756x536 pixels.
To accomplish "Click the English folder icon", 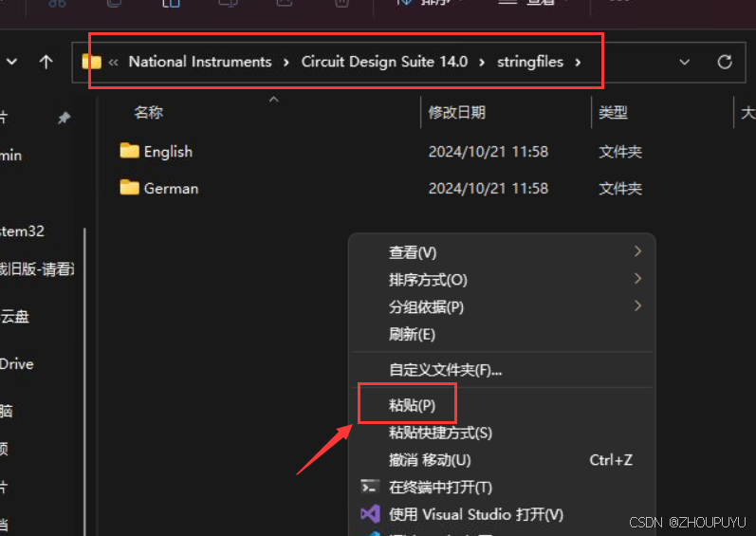I will point(129,151).
